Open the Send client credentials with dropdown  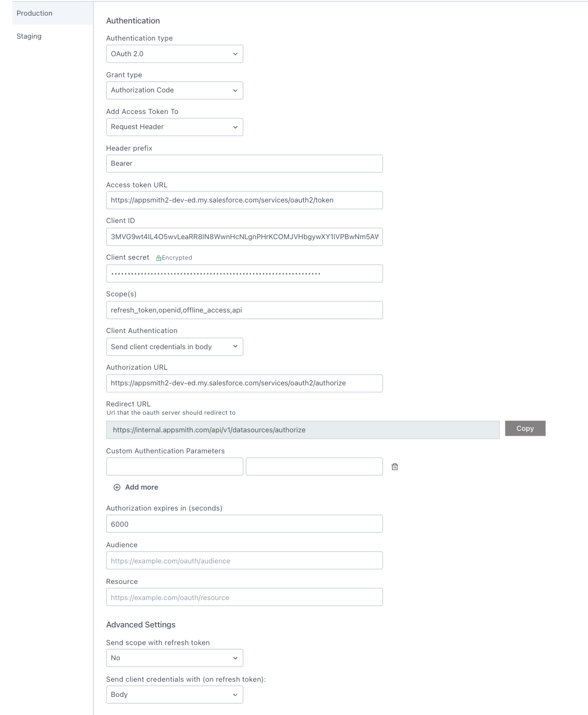pyautogui.click(x=174, y=694)
